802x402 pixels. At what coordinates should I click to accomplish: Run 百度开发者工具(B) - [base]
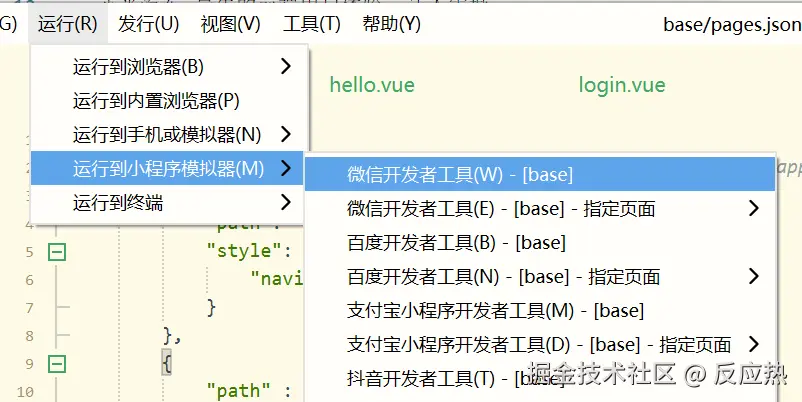540,242
